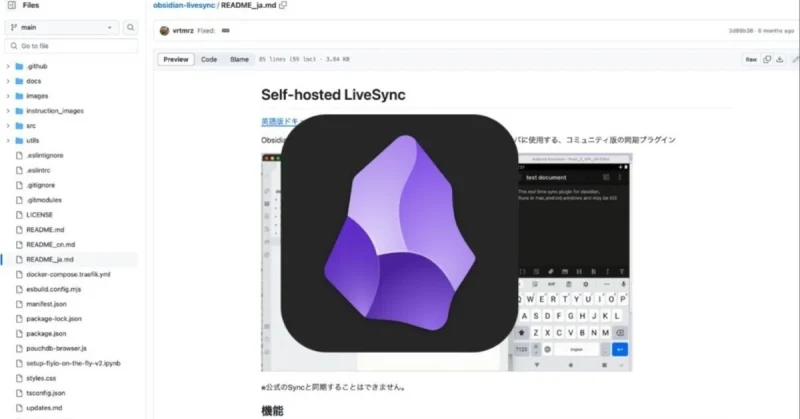
Task: Focus the Go to file field
Action: pos(71,46)
